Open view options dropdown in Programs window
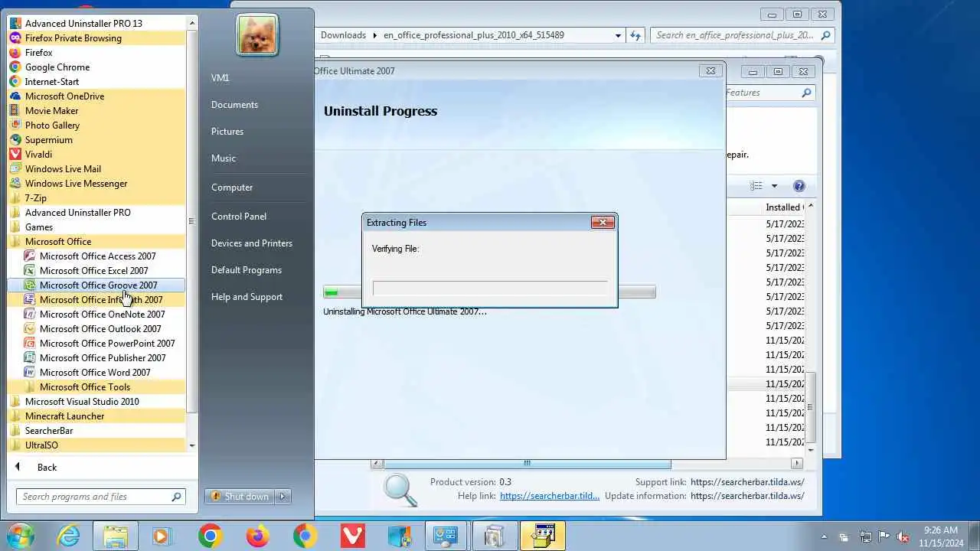 click(774, 186)
